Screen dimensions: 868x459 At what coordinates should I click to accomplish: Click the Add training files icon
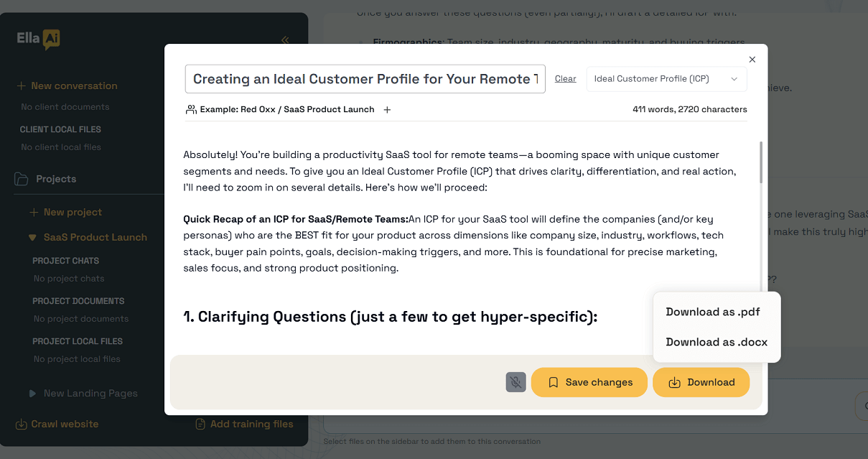pos(200,424)
